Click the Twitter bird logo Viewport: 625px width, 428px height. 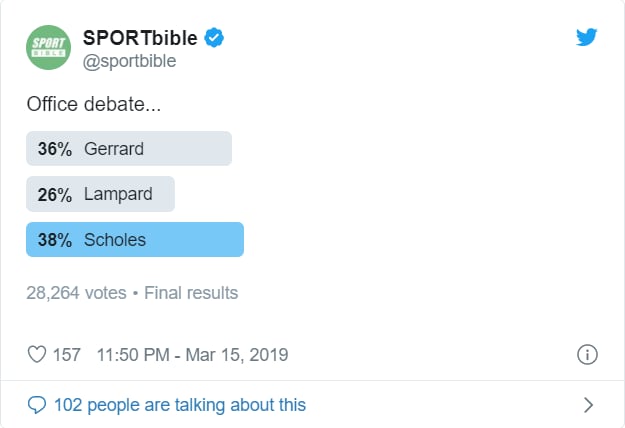[x=586, y=37]
